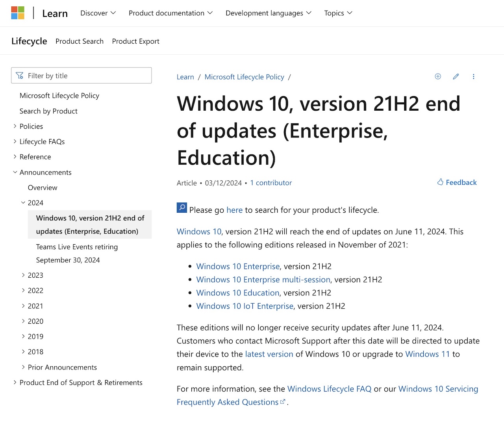The height and width of the screenshot is (425, 504).
Task: Focus the Filter by title input
Action: (82, 75)
